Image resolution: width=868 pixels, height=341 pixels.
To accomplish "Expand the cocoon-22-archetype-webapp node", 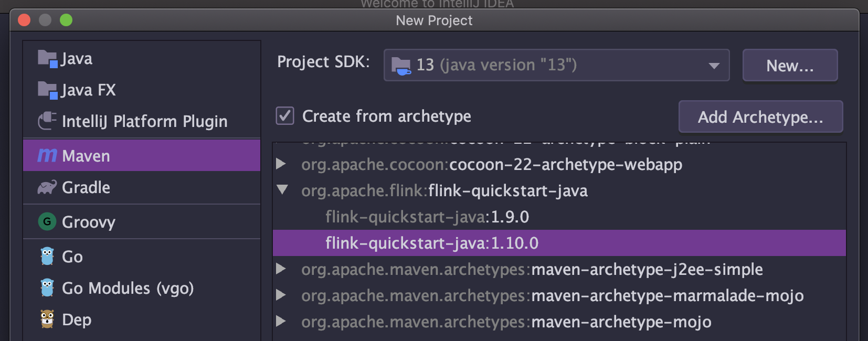I will [281, 164].
